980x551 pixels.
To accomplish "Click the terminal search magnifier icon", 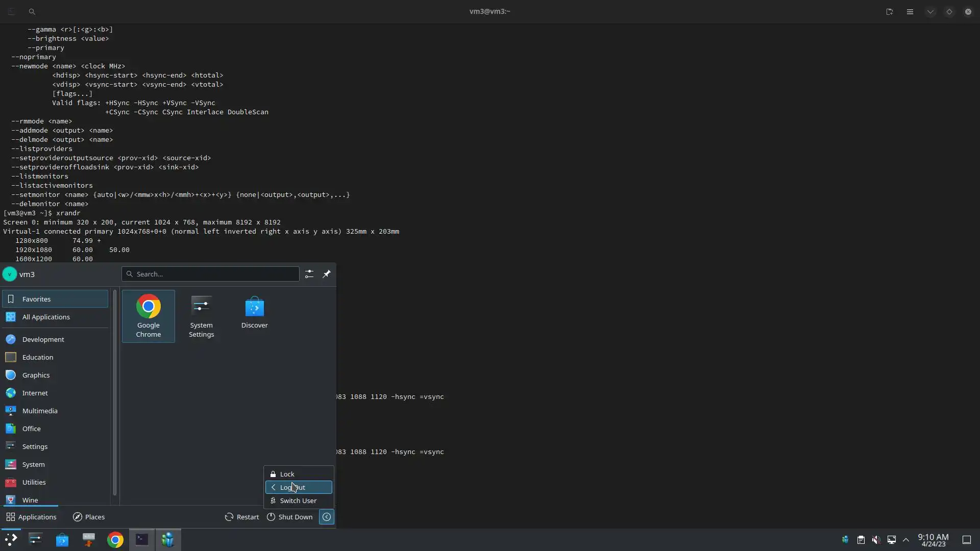I will [x=32, y=12].
